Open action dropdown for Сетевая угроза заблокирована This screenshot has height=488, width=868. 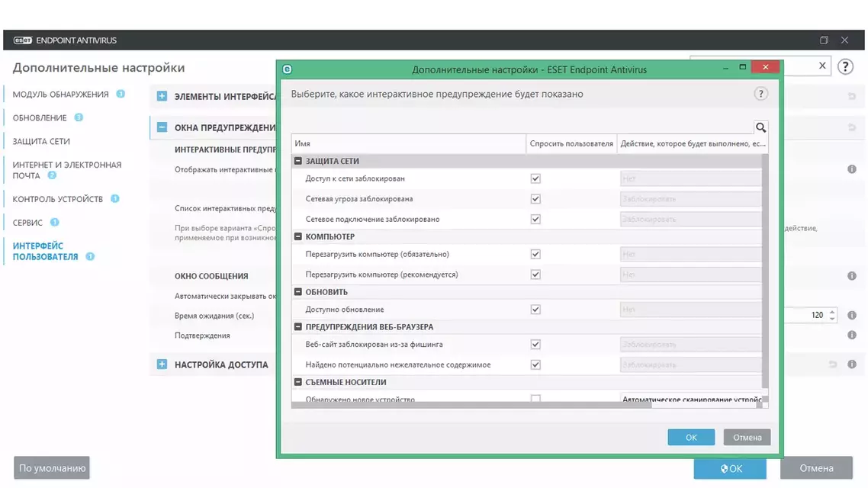point(690,198)
